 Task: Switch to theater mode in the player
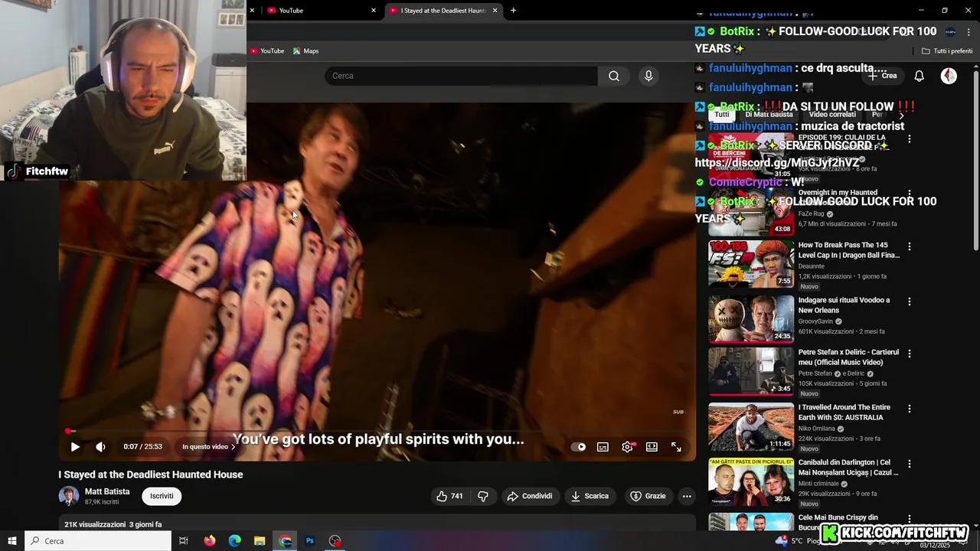coord(652,447)
